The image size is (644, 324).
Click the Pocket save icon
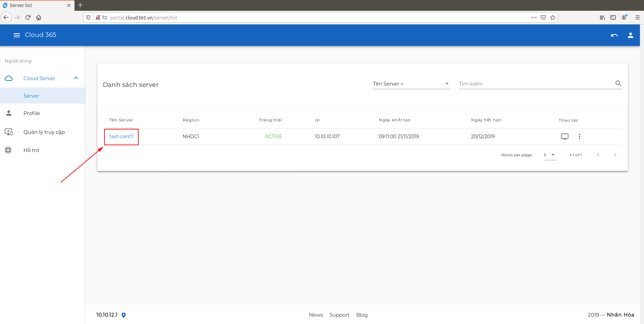pos(543,17)
